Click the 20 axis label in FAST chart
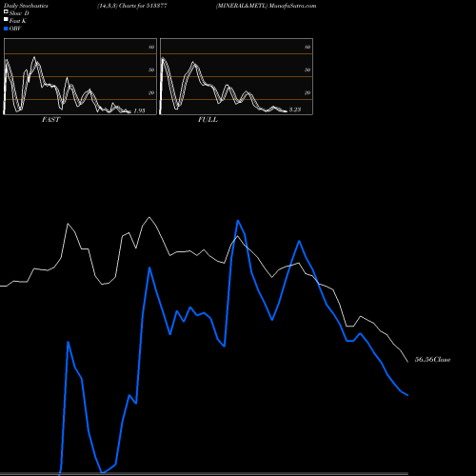Screen dimensions: 476x476 (x=151, y=92)
